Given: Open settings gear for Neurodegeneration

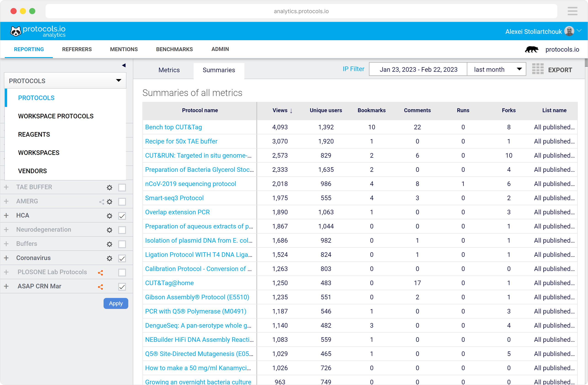Looking at the screenshot, I should (110, 230).
